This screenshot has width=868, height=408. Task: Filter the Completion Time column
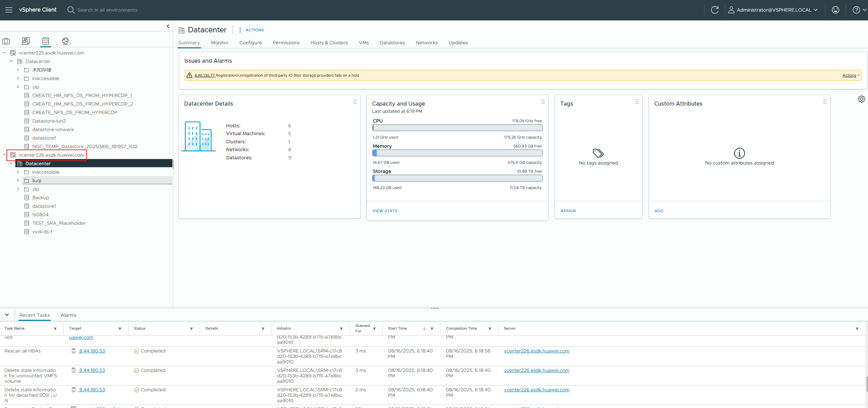click(490, 329)
